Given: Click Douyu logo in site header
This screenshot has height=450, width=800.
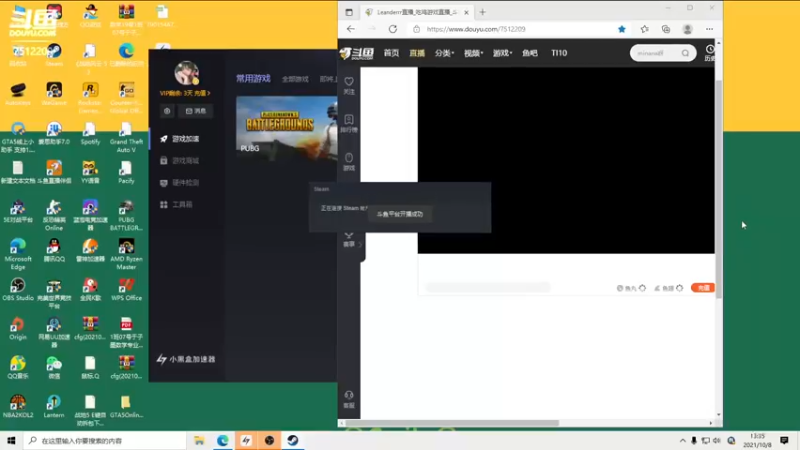Looking at the screenshot, I should coord(357,53).
